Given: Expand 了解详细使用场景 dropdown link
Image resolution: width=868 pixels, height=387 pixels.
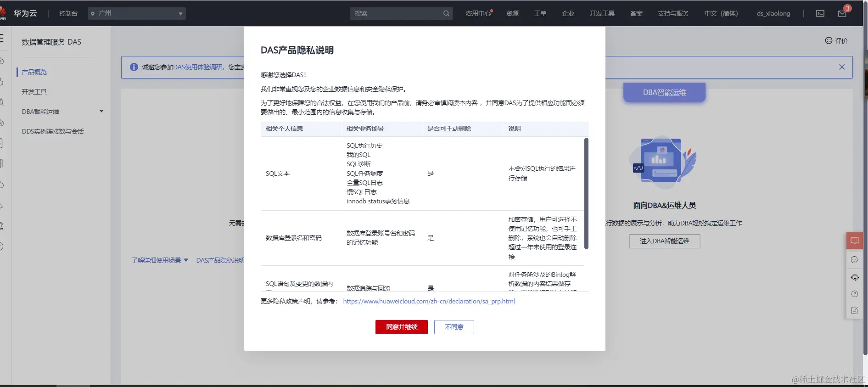Looking at the screenshot, I should click(160, 260).
